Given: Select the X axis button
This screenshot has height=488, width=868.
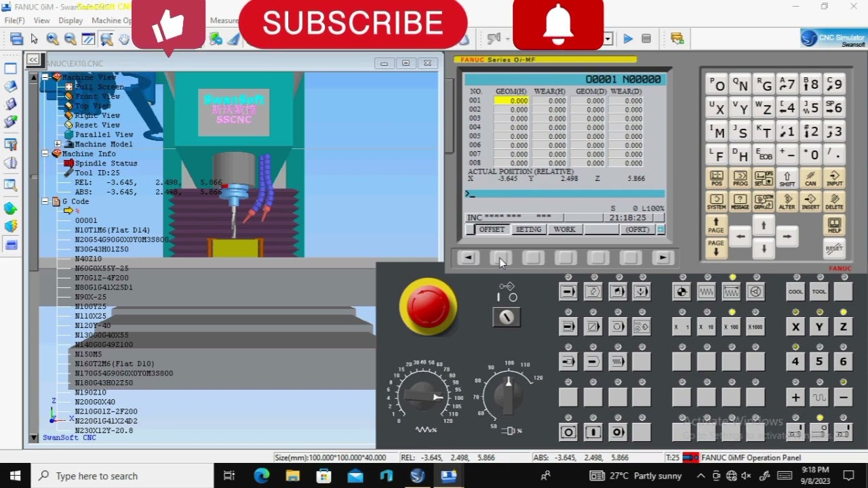Looking at the screenshot, I should tap(795, 327).
